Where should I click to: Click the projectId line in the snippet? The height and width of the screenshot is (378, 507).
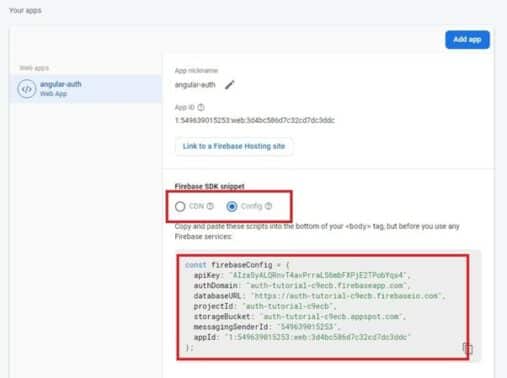[265, 306]
